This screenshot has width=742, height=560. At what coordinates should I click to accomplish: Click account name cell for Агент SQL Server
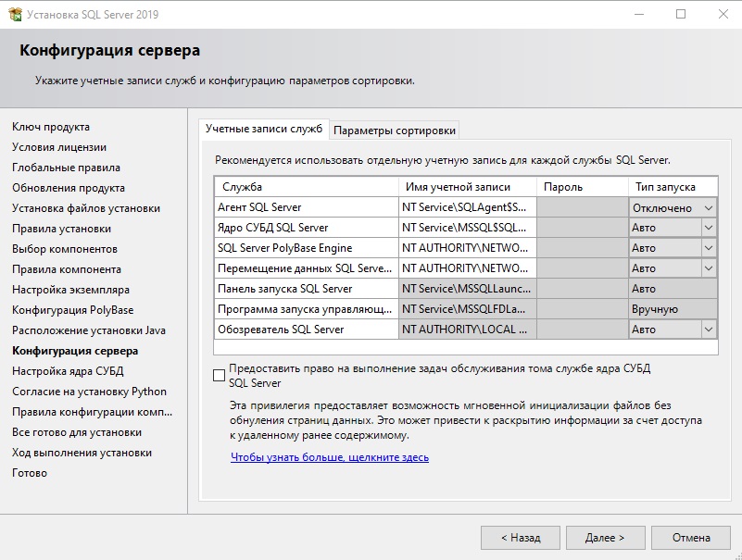click(x=468, y=207)
